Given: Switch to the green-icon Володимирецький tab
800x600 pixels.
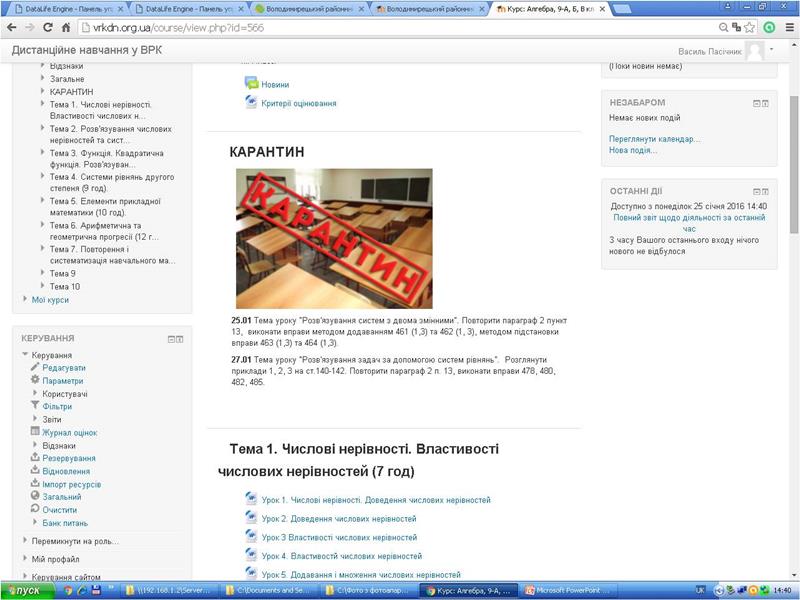Looking at the screenshot, I should click(x=309, y=9).
